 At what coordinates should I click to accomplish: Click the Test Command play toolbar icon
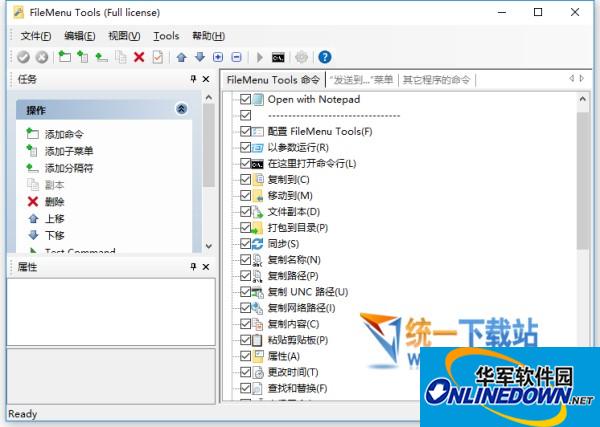[260, 57]
